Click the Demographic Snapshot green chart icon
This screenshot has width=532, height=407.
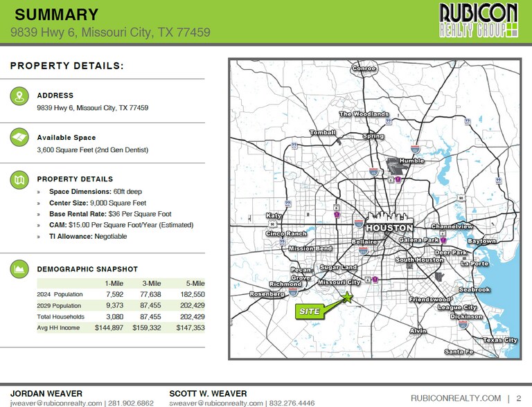coord(19,269)
